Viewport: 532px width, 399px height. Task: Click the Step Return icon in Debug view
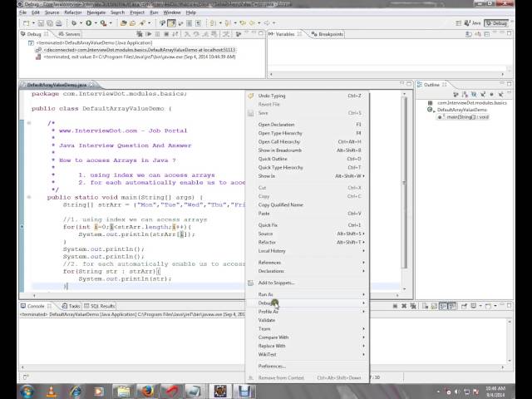coord(205,34)
